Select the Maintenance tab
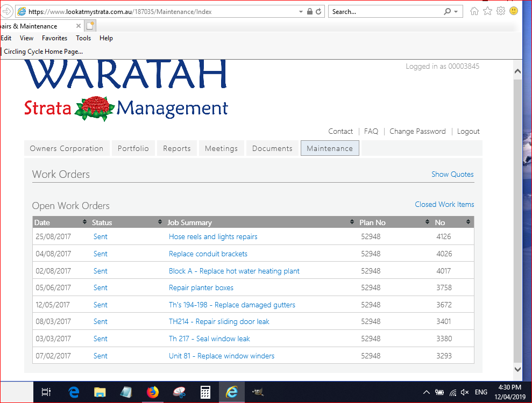 point(330,148)
